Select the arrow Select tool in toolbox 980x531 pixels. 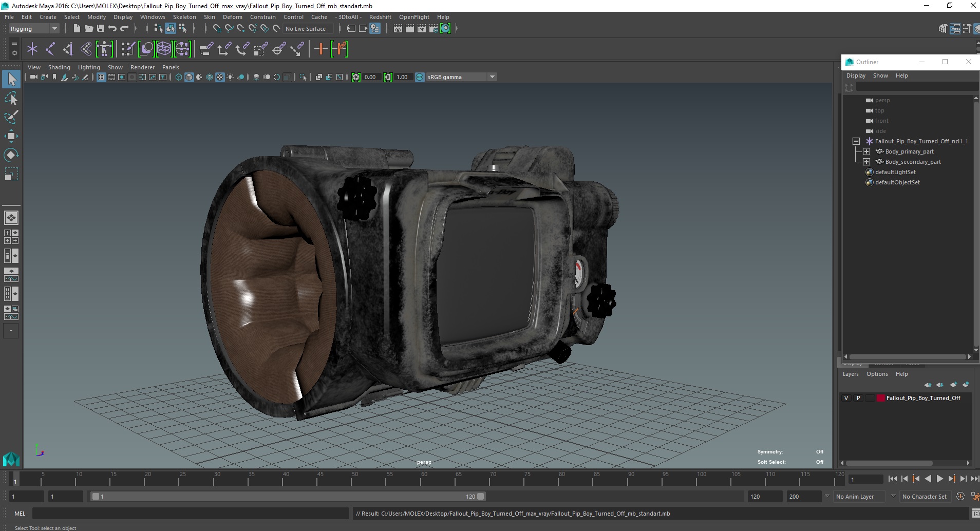pyautogui.click(x=11, y=79)
